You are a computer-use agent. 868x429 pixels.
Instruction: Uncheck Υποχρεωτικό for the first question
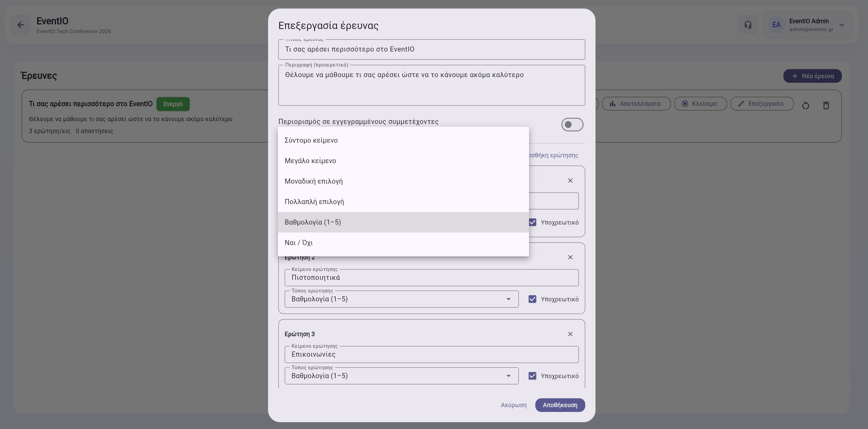click(x=532, y=223)
